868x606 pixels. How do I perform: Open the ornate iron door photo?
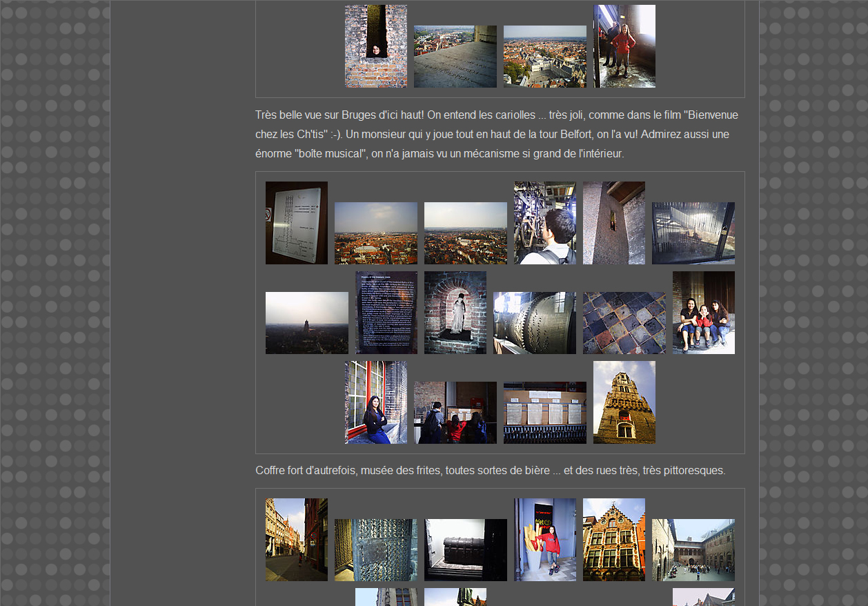pos(375,550)
